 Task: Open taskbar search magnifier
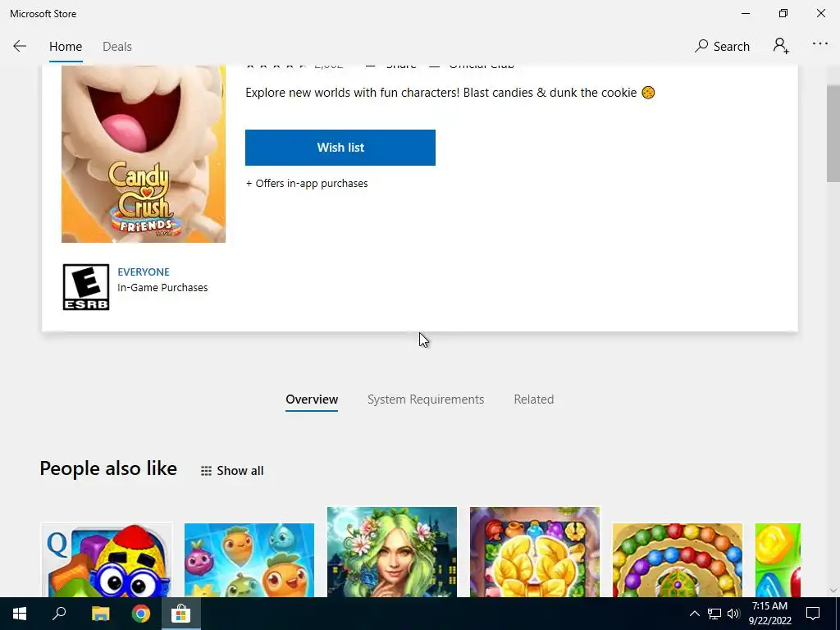[x=59, y=614]
